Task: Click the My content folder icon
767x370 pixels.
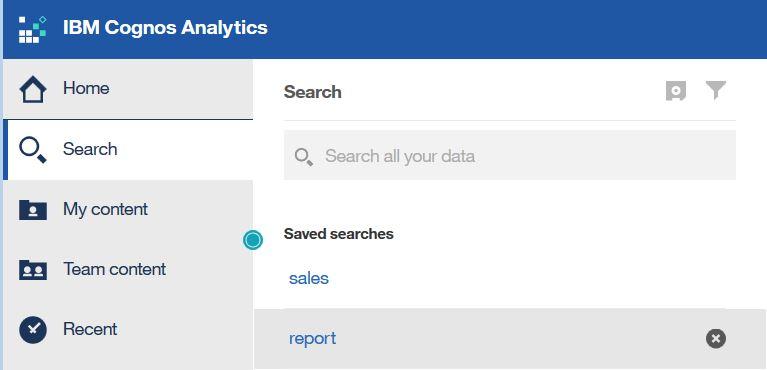Action: (33, 210)
